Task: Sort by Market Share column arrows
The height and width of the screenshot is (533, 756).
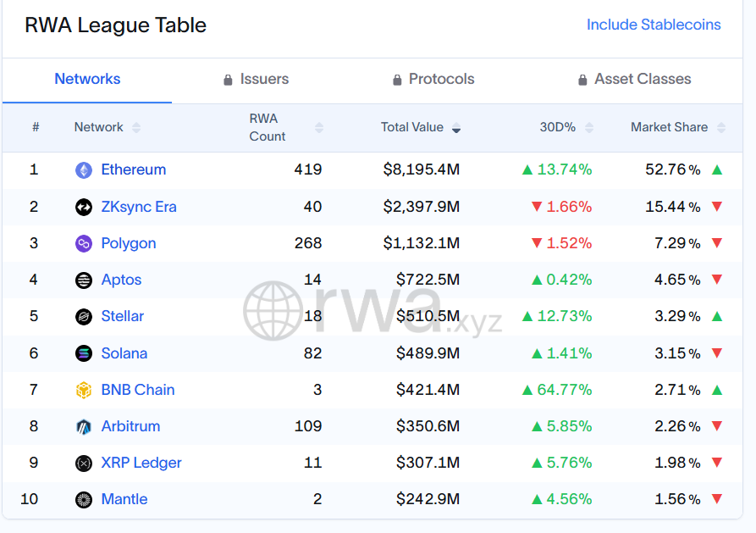Action: pyautogui.click(x=721, y=127)
